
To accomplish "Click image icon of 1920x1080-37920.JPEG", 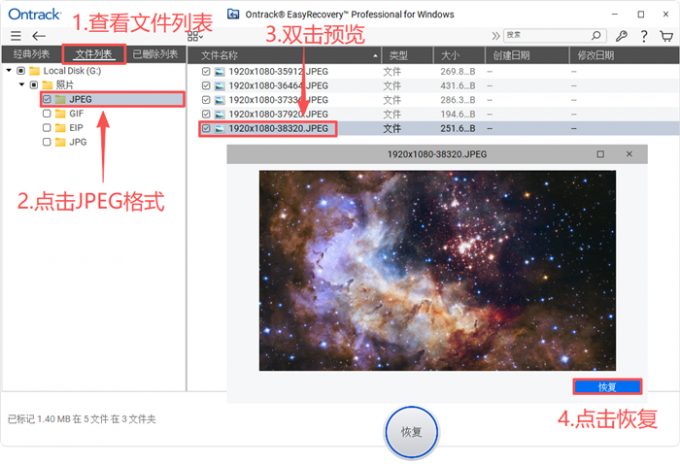I will click(220, 114).
